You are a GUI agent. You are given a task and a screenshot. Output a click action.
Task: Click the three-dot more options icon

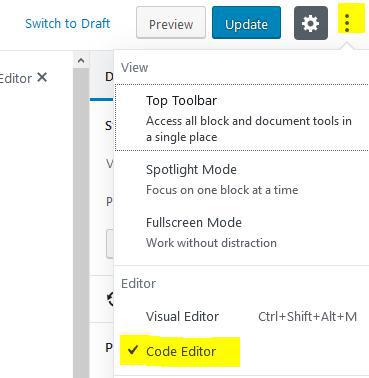pos(347,23)
